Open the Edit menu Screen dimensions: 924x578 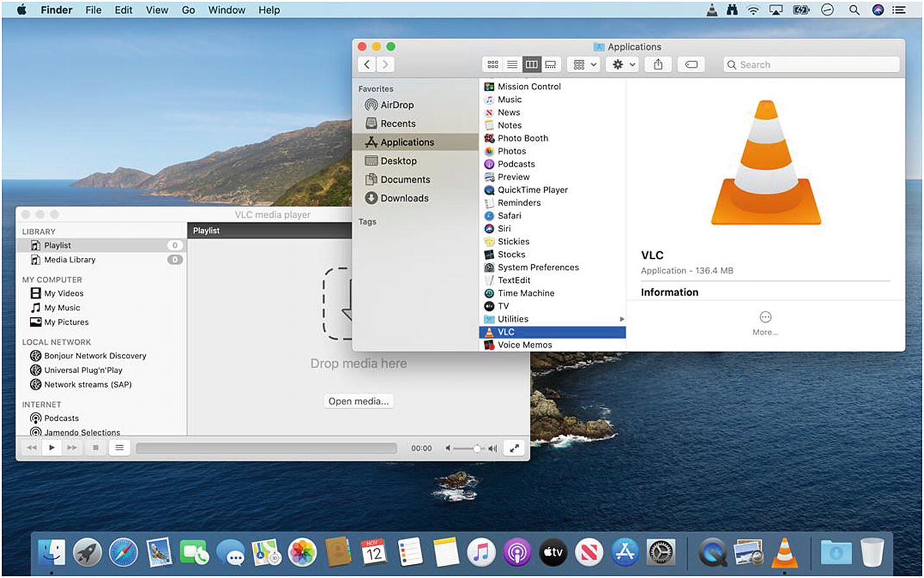click(123, 10)
